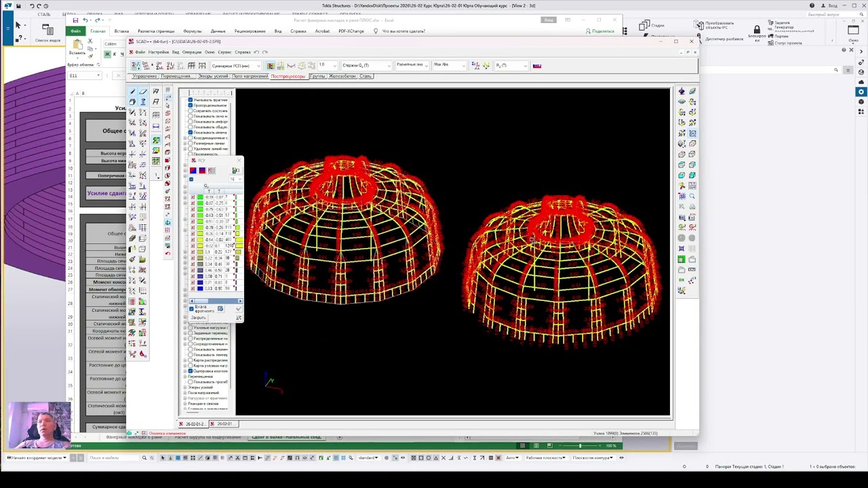Open SCAD Сервис menu
The height and width of the screenshot is (488, 868).
click(x=224, y=52)
